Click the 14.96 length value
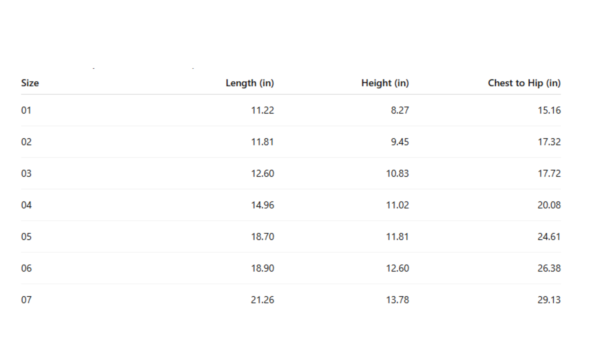This screenshot has width=607, height=364. click(262, 205)
